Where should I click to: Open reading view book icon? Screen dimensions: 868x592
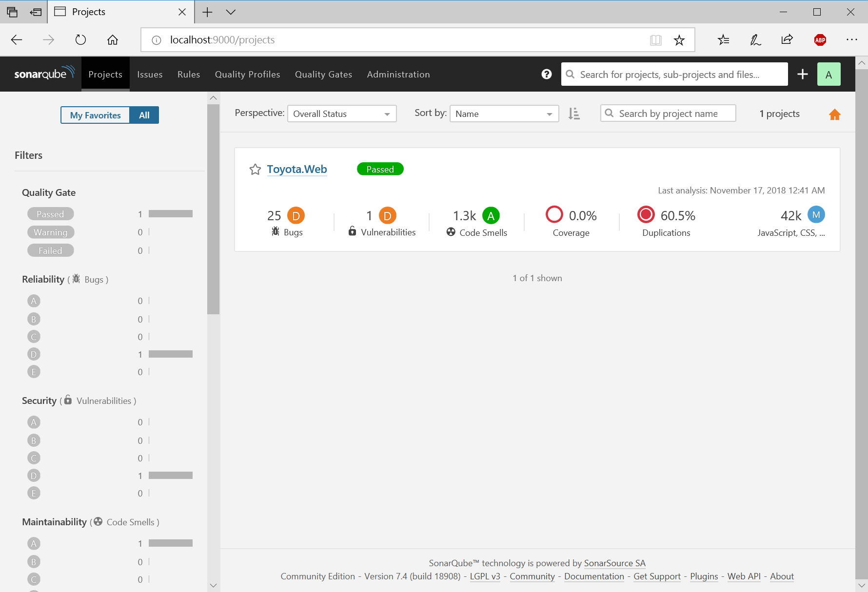pos(656,40)
